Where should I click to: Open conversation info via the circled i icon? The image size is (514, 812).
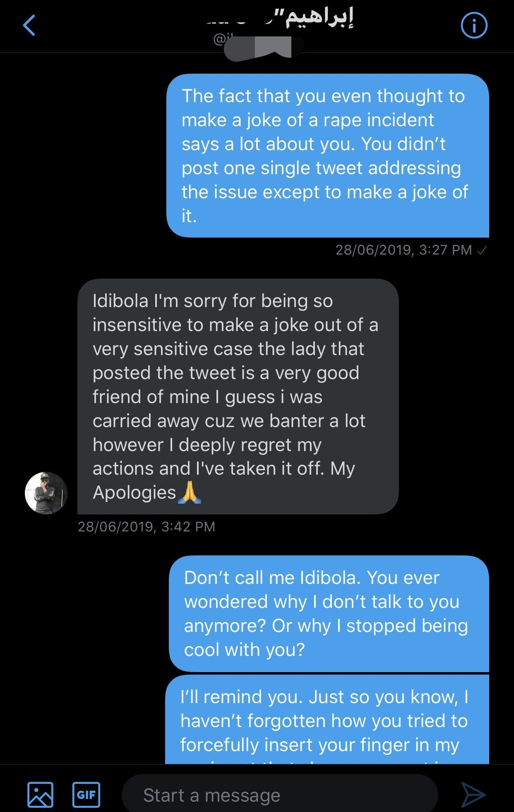(474, 26)
